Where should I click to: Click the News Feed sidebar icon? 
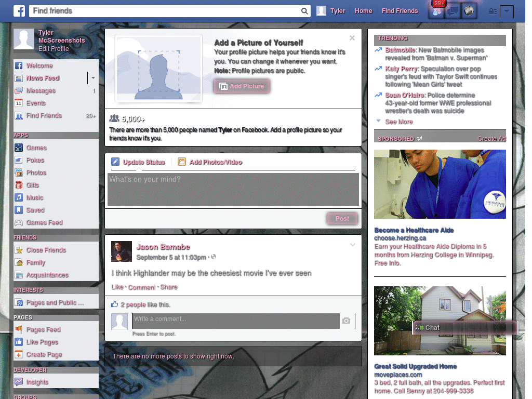pos(19,78)
